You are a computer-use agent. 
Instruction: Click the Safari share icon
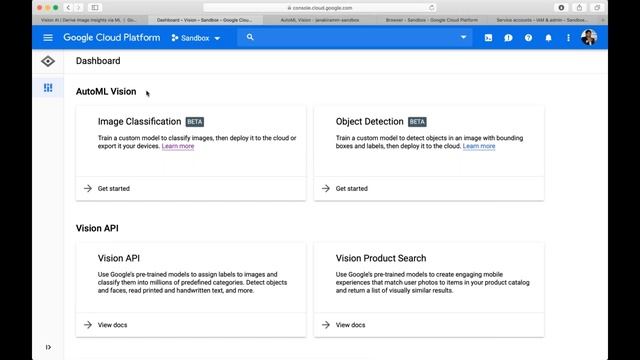click(x=579, y=8)
